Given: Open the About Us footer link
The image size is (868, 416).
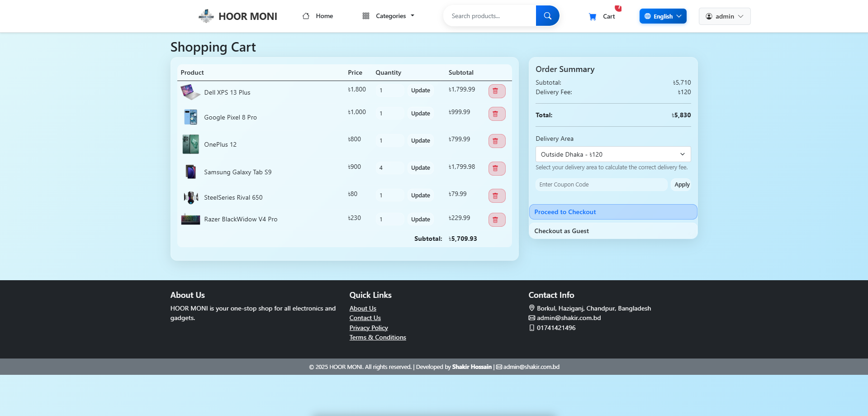Looking at the screenshot, I should click(363, 308).
